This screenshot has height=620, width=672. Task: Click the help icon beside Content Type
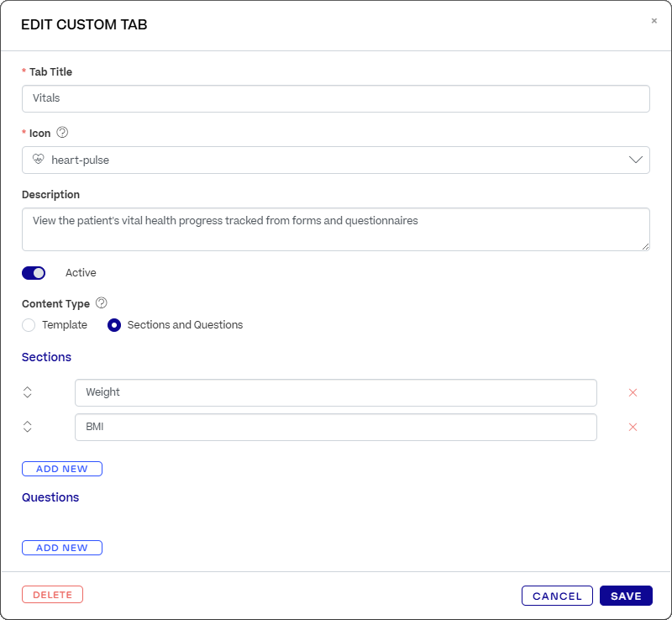[x=102, y=303]
